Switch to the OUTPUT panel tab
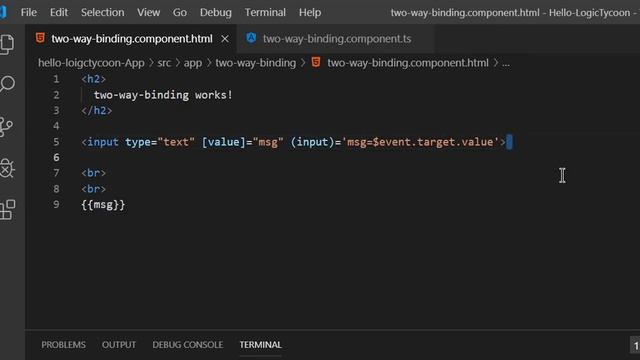The image size is (640, 360). click(119, 345)
